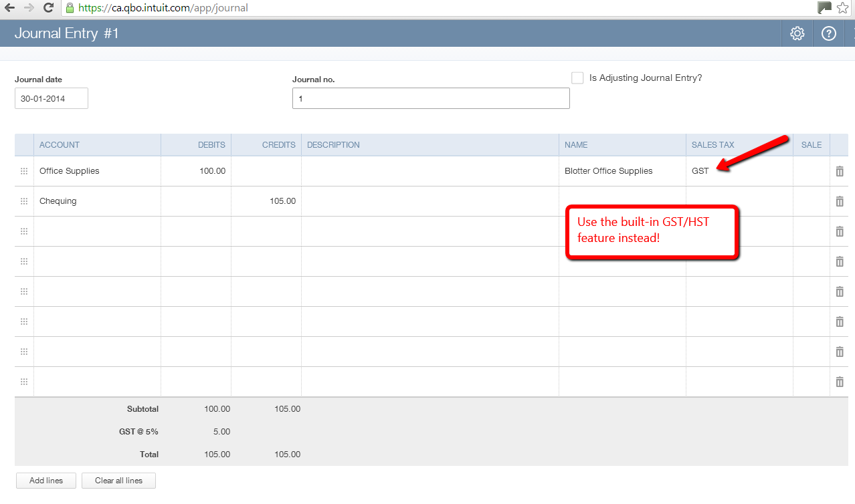Open GST sales tax dropdown on first row

739,171
